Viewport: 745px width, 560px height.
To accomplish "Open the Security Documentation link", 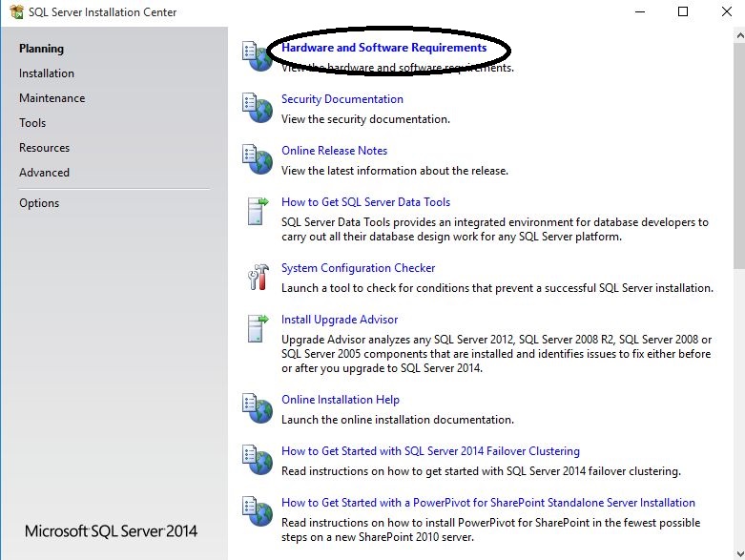I will [x=342, y=99].
